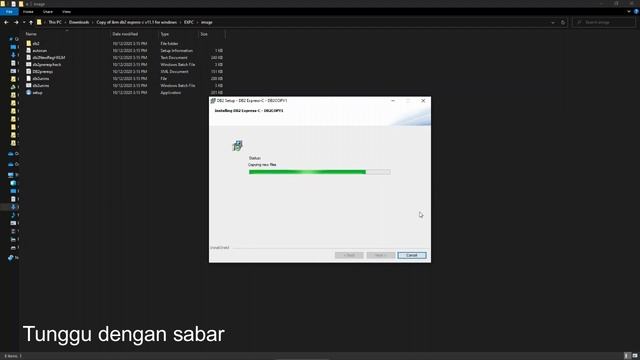Expand the ribbon with the chevron
640x360 pixels.
coord(629,12)
